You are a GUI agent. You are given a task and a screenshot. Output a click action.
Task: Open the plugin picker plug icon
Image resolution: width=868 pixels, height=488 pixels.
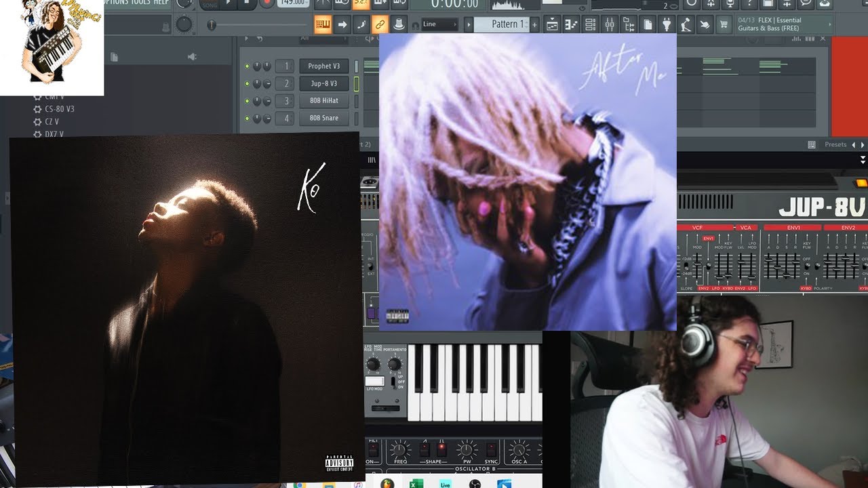667,24
